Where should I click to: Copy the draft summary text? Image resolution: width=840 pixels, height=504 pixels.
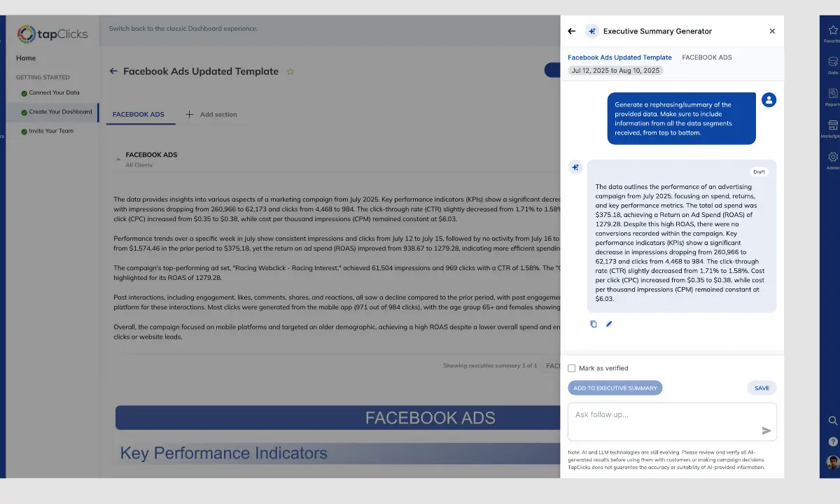pos(594,324)
